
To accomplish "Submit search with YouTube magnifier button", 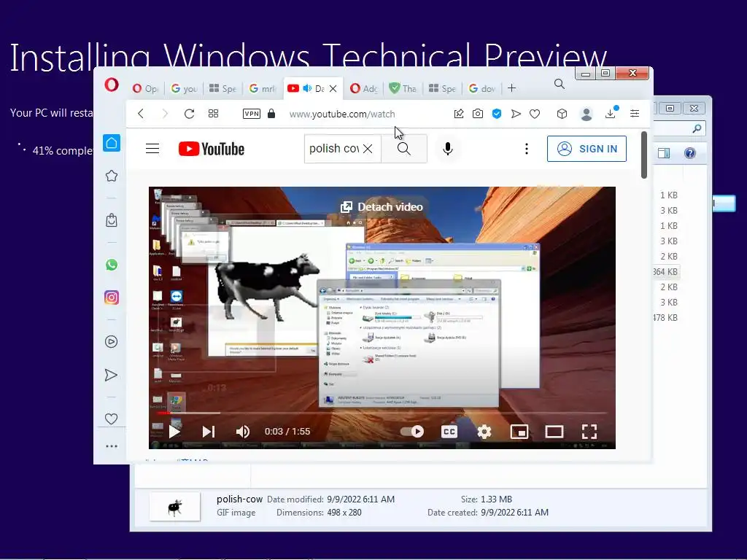I will tap(404, 149).
